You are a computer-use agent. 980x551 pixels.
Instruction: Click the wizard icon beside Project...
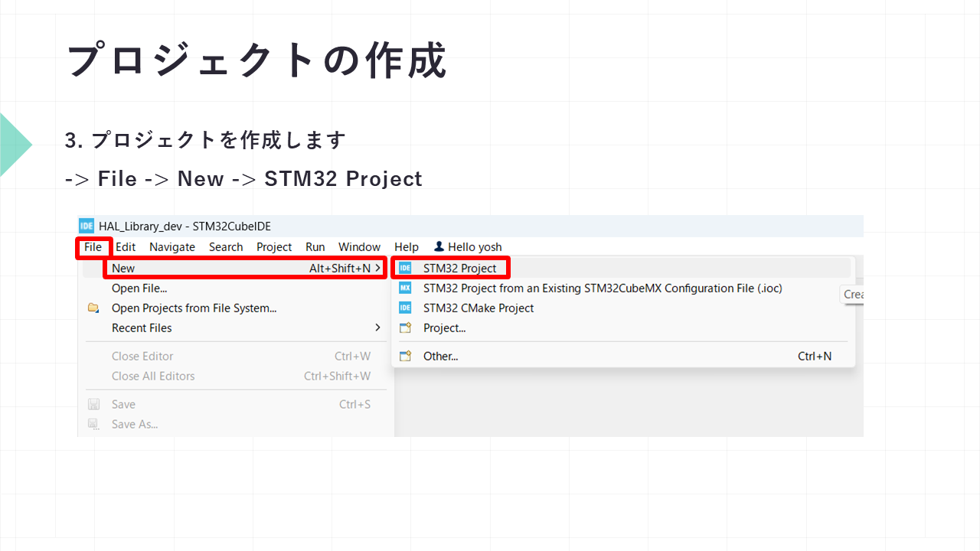(x=406, y=328)
